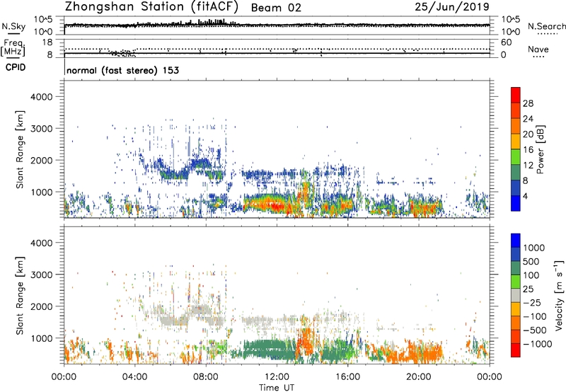Click the '-1000' tick on Velocity colorbar
Image resolution: width=566 pixels, height=392 pixels.
(537, 344)
